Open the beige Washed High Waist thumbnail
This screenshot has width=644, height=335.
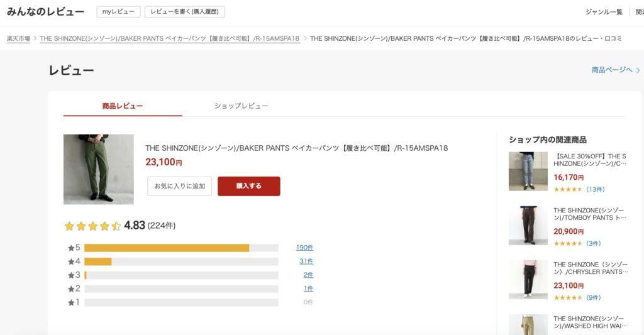[528, 325]
